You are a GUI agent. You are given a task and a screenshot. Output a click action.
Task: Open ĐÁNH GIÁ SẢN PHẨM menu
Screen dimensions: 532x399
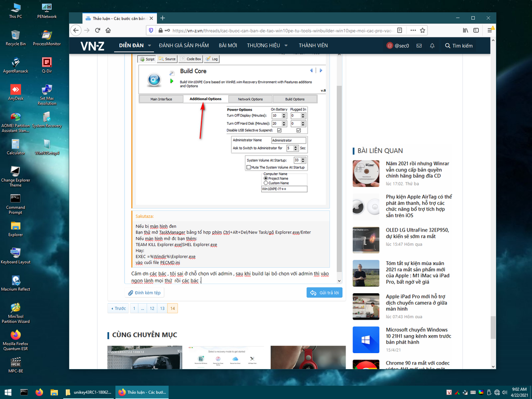pyautogui.click(x=183, y=45)
